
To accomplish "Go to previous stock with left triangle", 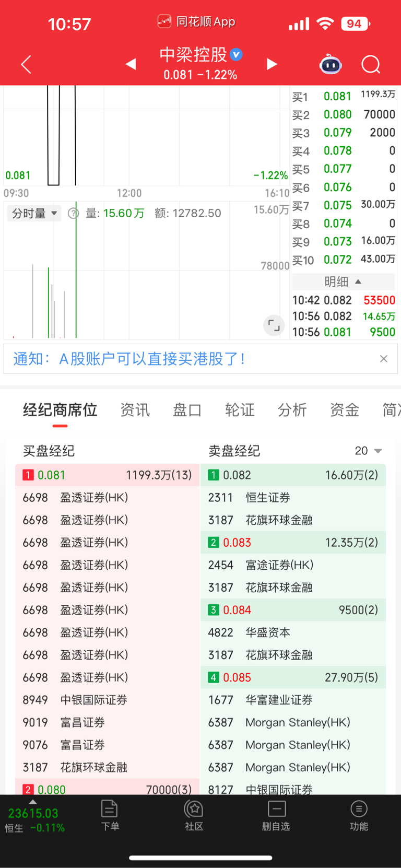I will 131,64.
